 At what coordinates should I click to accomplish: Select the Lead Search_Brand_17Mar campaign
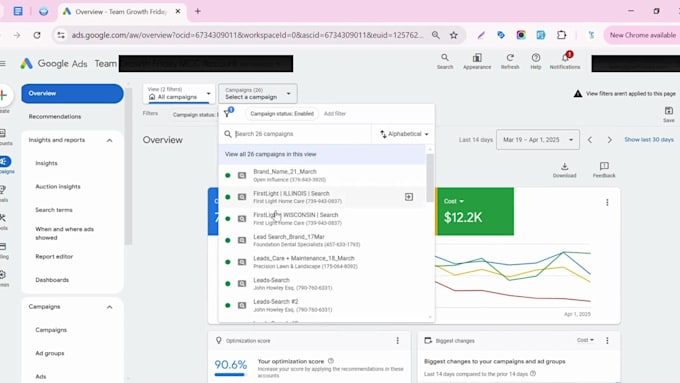tap(322, 240)
